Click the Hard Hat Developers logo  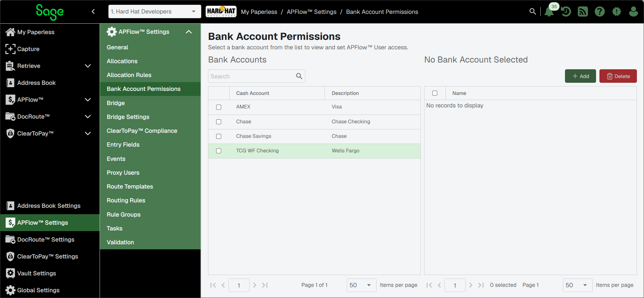[221, 11]
